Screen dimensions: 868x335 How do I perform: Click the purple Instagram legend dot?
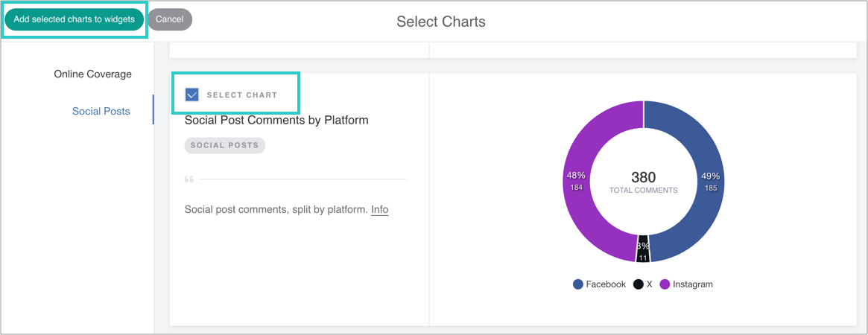tap(665, 284)
